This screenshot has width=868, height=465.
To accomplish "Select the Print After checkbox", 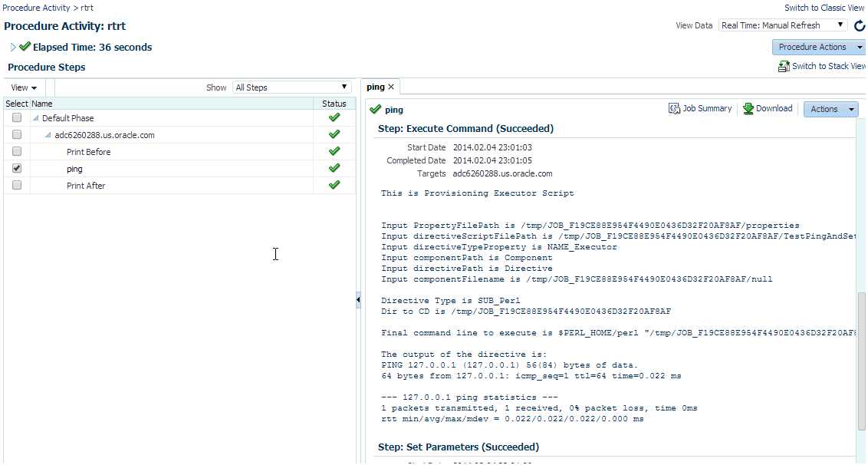I will [17, 185].
